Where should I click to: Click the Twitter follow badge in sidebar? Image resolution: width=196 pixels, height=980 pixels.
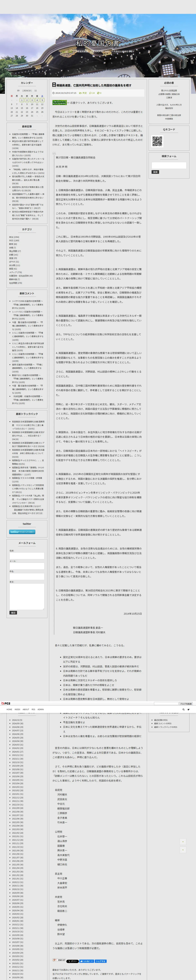coord(22,532)
